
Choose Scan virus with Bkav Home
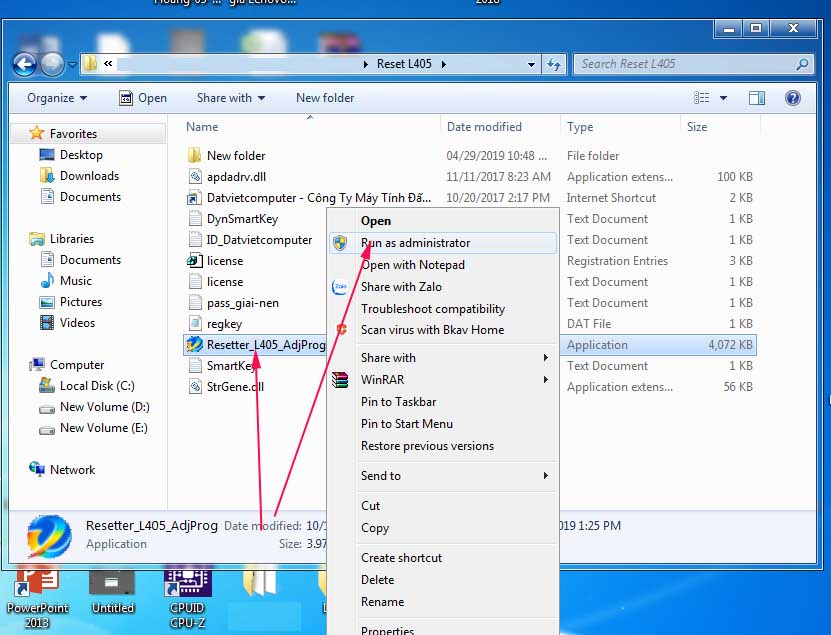(443, 330)
